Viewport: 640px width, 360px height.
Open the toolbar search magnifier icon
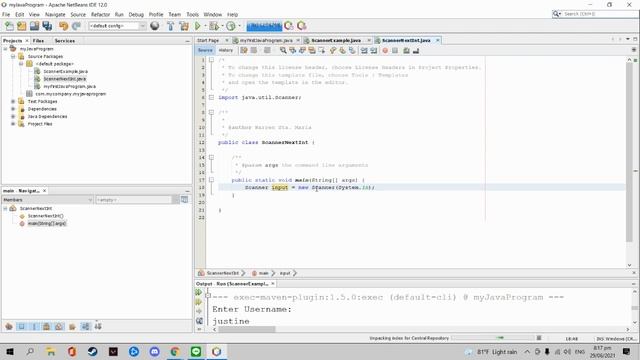[556, 14]
